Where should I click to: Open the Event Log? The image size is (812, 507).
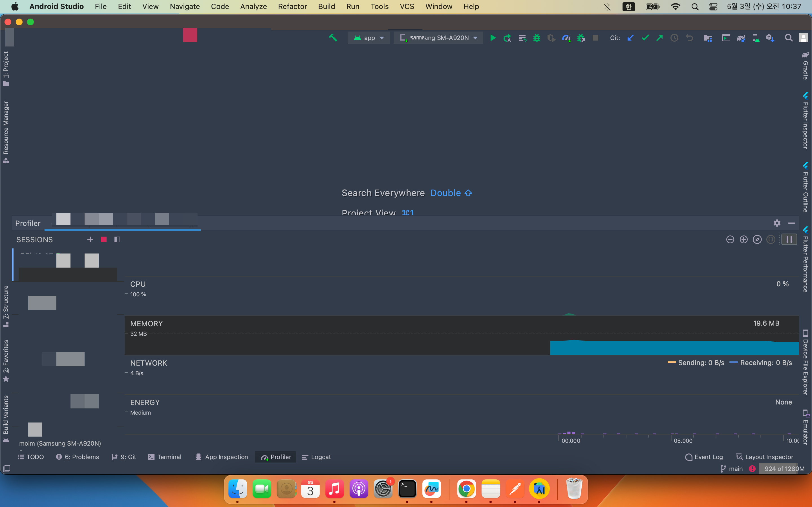click(x=704, y=457)
